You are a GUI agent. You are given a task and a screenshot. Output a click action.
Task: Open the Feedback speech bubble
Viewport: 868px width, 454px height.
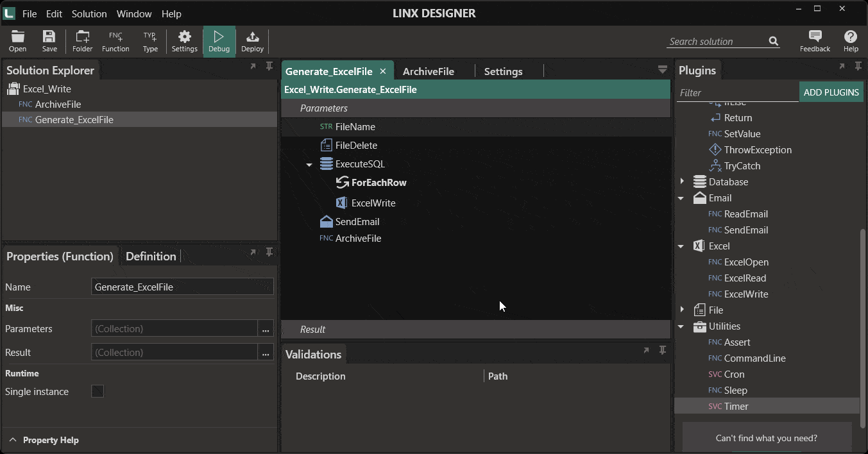pyautogui.click(x=815, y=41)
